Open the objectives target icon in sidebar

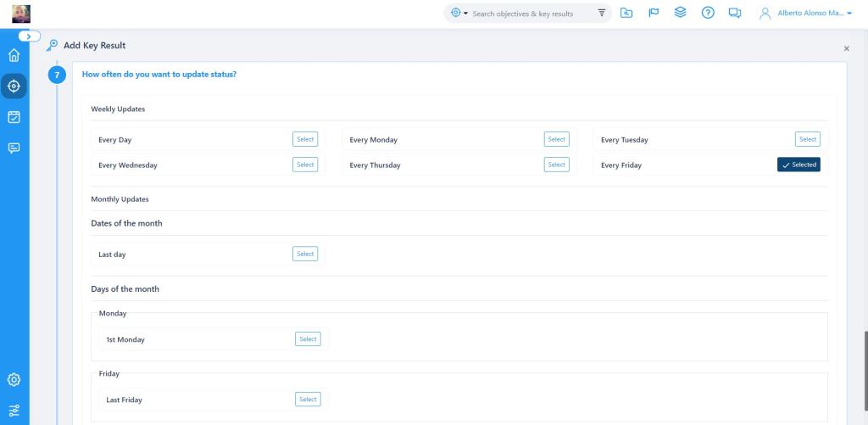coord(14,86)
